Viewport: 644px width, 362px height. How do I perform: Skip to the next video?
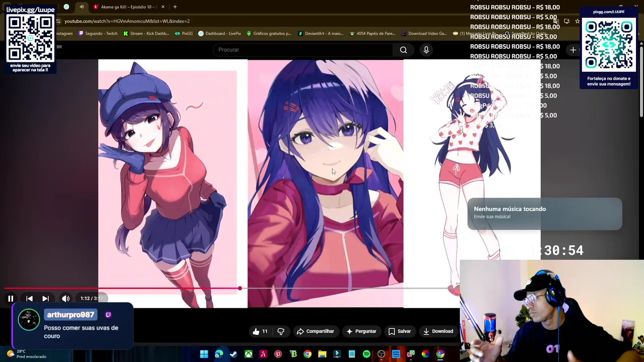(x=45, y=299)
